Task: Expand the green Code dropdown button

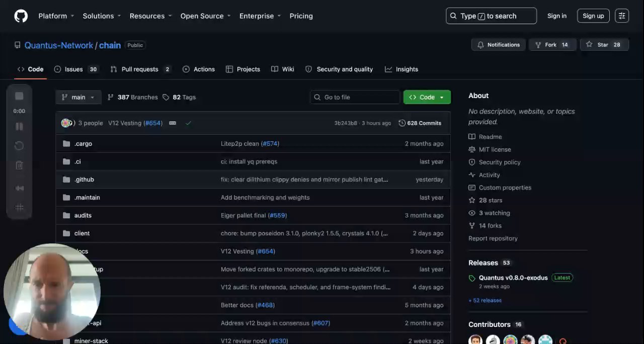Action: tap(427, 97)
